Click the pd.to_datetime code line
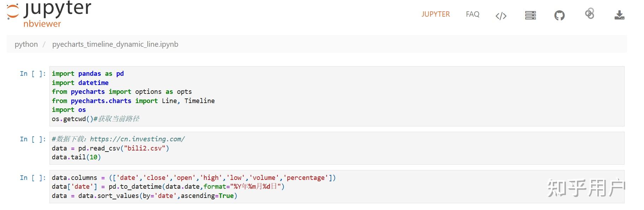Viewport: 644px width, 210px height. point(168,187)
